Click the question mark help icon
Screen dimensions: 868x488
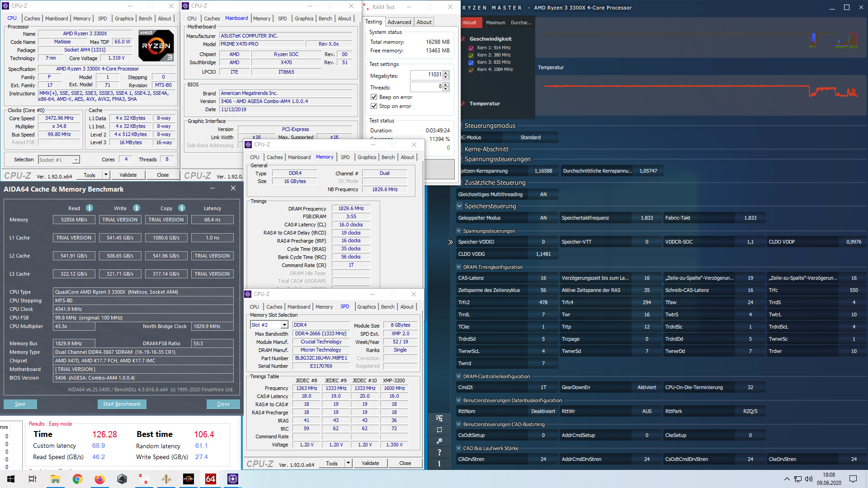click(x=439, y=452)
